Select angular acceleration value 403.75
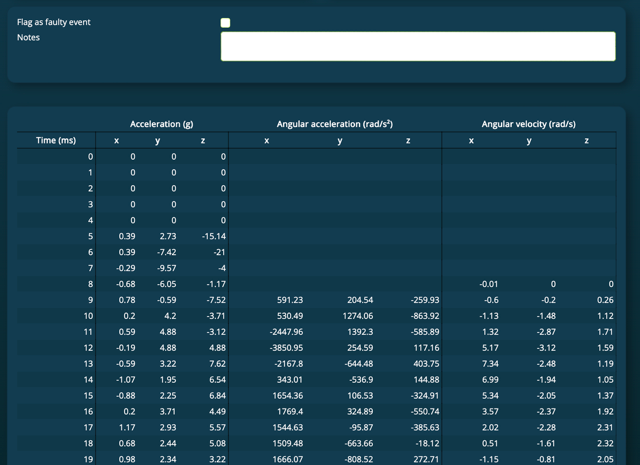 point(427,364)
